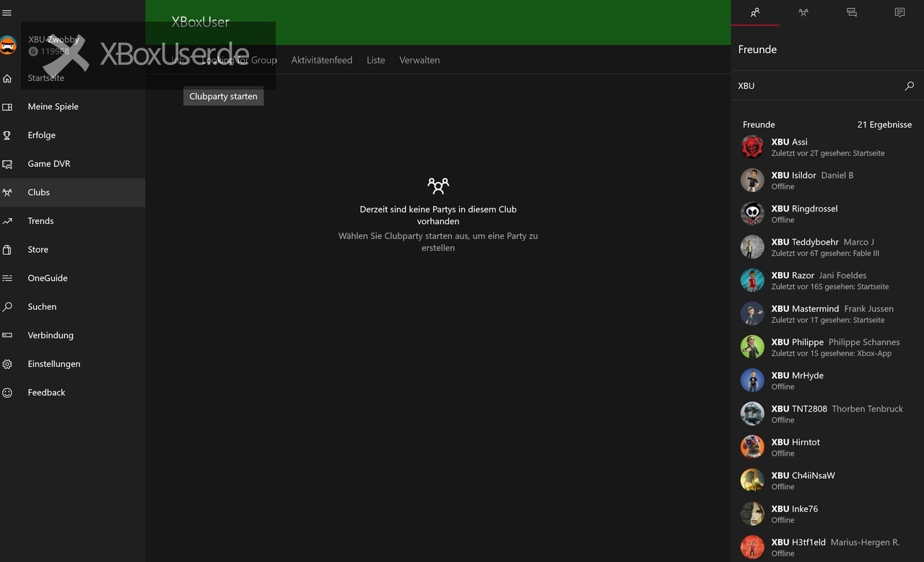Click the Startseite home icon
Viewport: 924px width, 562px height.
[x=7, y=78]
